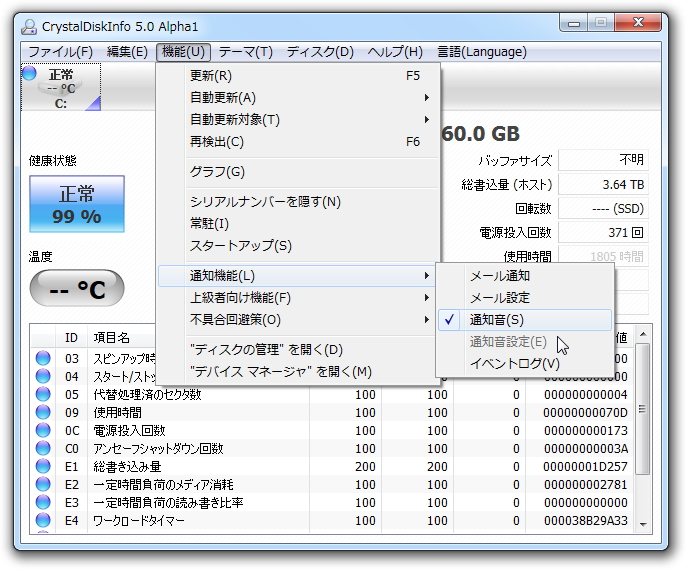Select row 使用時間 in attribute list
Viewport: 686px width, 570px height.
pyautogui.click(x=332, y=412)
